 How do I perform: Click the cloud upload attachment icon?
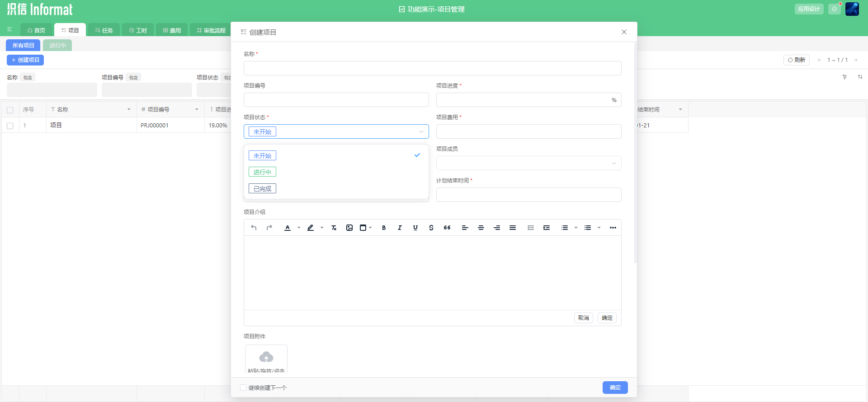pyautogui.click(x=266, y=357)
